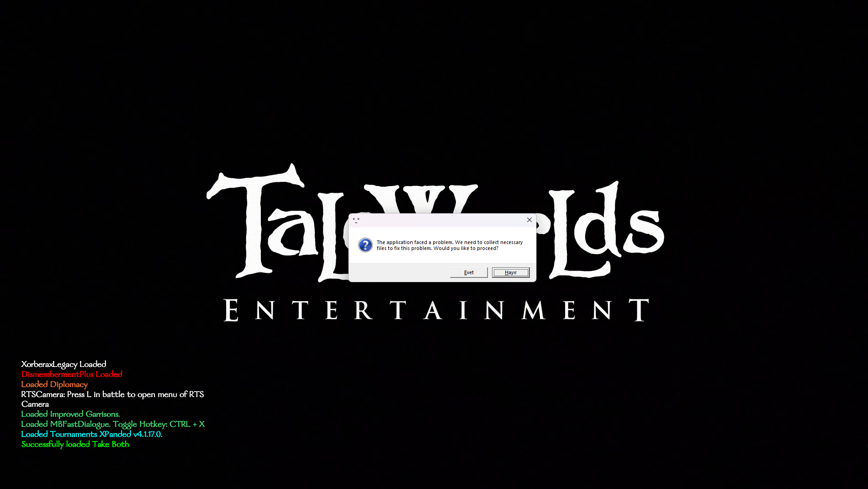Click the Hayır button in the dialog
The width and height of the screenshot is (868, 489).
tap(511, 272)
